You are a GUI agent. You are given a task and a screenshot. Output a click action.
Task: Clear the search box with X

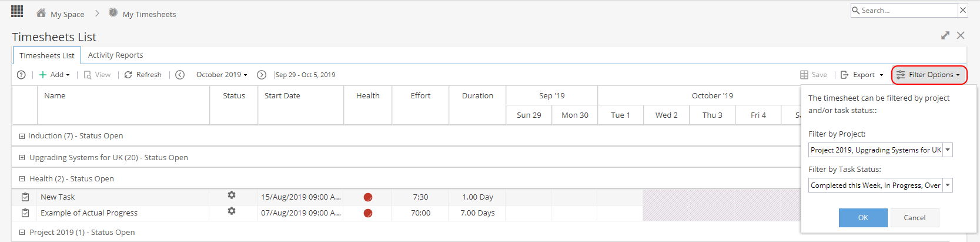tap(963, 10)
